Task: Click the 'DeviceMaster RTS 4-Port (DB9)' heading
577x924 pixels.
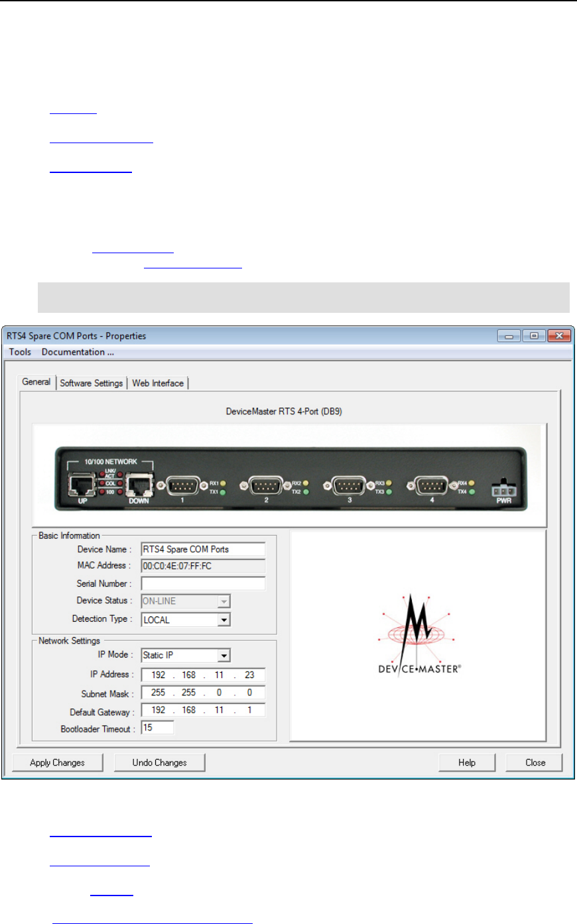Action: 284,412
